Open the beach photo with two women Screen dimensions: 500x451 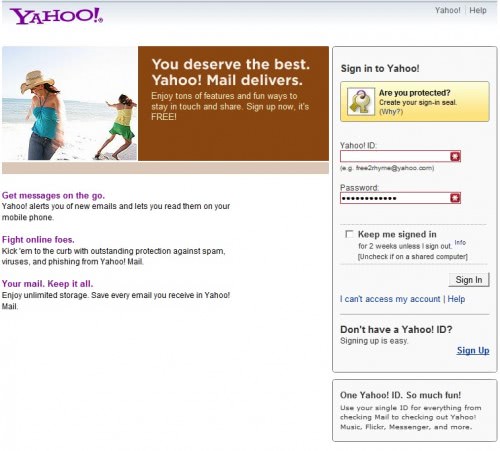pyautogui.click(x=70, y=103)
